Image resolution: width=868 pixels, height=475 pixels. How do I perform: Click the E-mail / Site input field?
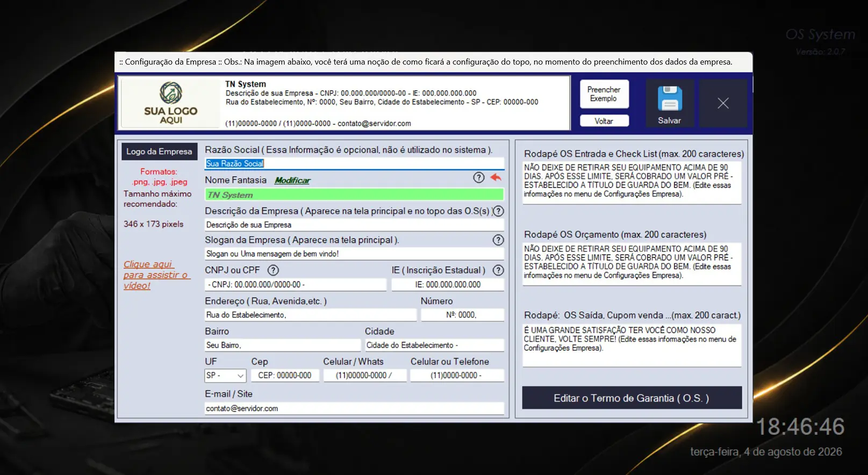(354, 408)
